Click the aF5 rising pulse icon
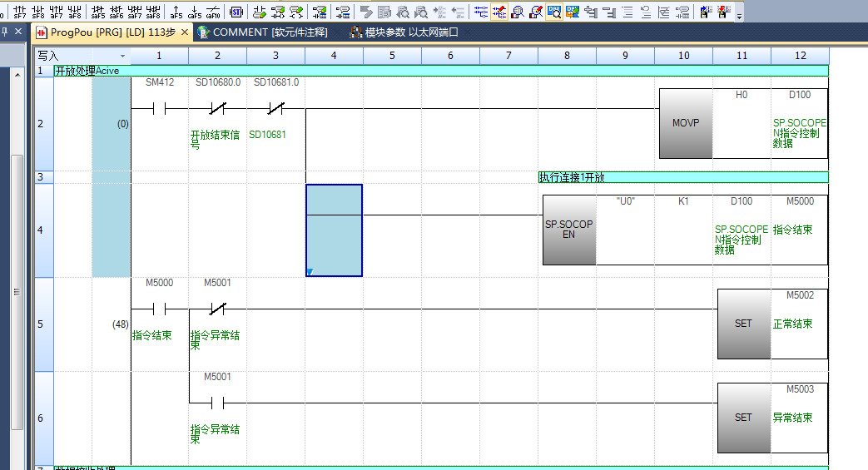This screenshot has width=868, height=470. [x=176, y=12]
